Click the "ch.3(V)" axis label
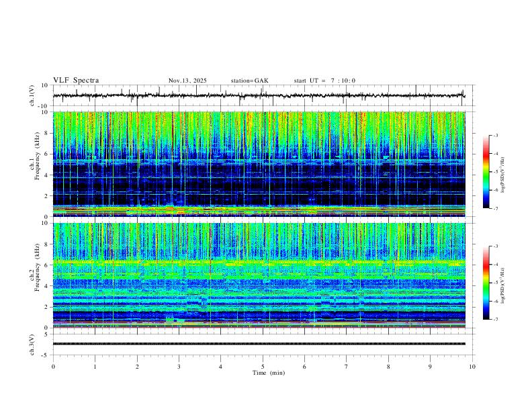The image size is (532, 411). 32,345
